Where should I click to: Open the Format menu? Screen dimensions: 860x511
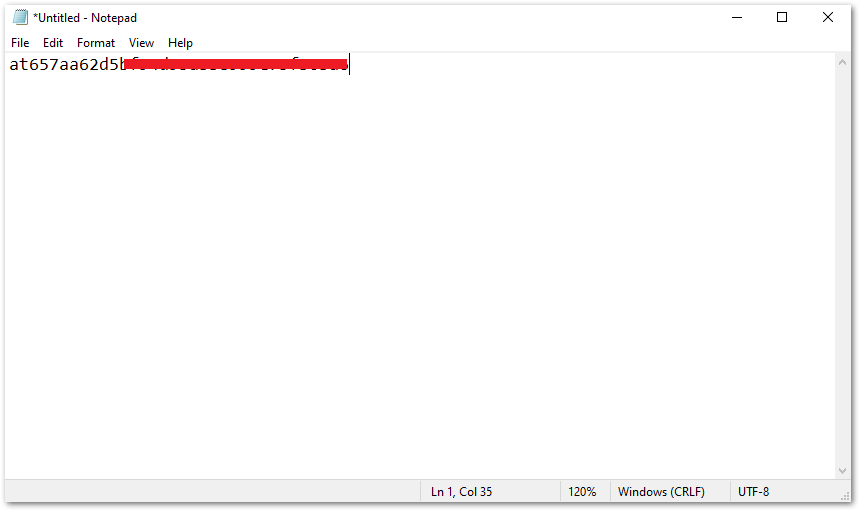click(x=96, y=43)
